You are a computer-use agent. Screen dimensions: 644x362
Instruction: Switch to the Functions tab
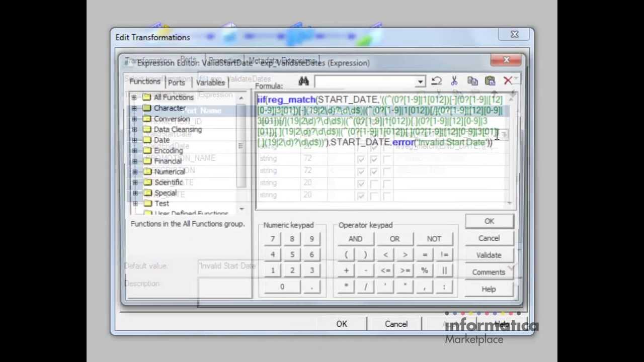(144, 81)
